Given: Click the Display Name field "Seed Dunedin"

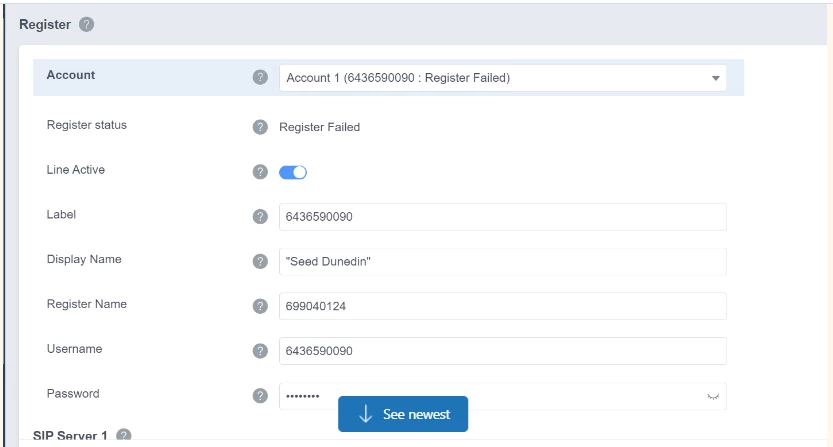Looking at the screenshot, I should pyautogui.click(x=503, y=262).
